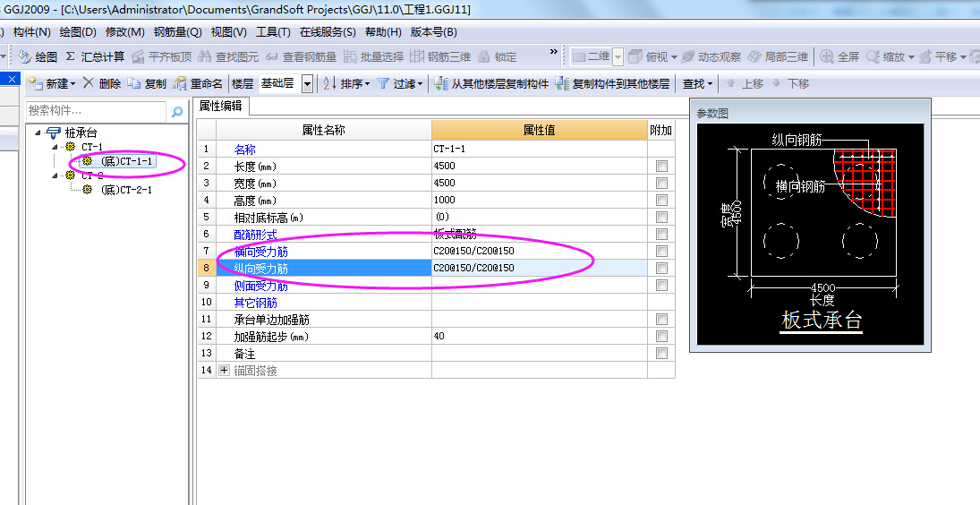This screenshot has width=980, height=505.
Task: Click the 名称 property link
Action: pos(245,150)
